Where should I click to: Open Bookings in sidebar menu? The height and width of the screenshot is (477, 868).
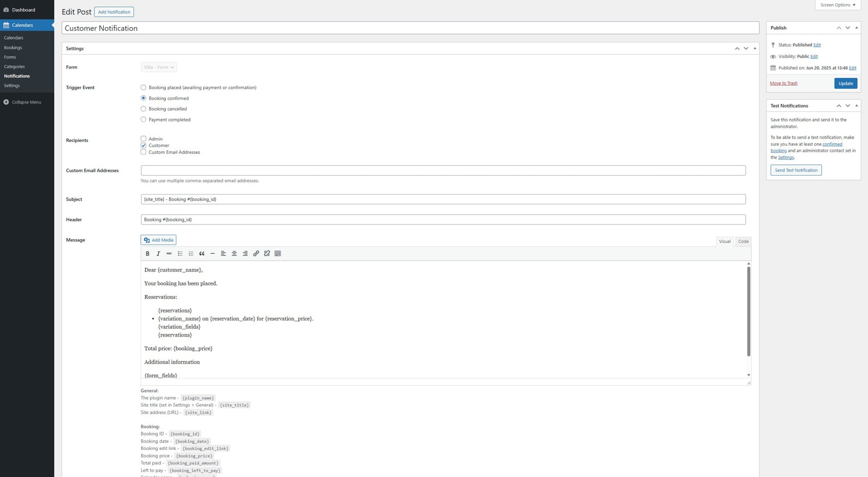coord(13,48)
